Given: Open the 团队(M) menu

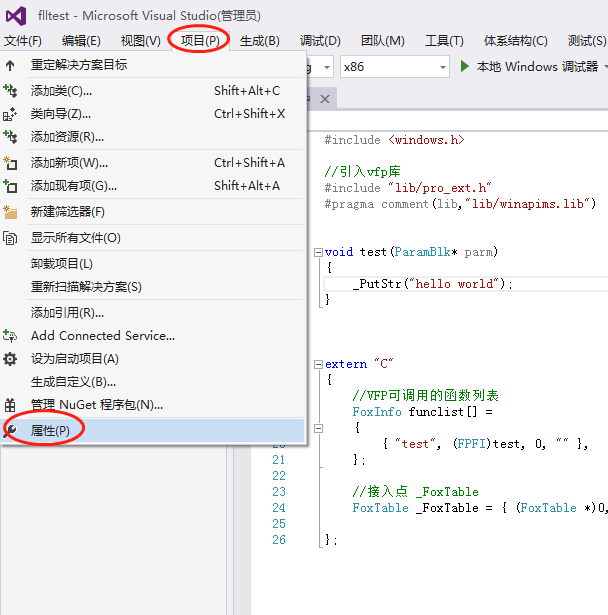Looking at the screenshot, I should pyautogui.click(x=382, y=41).
